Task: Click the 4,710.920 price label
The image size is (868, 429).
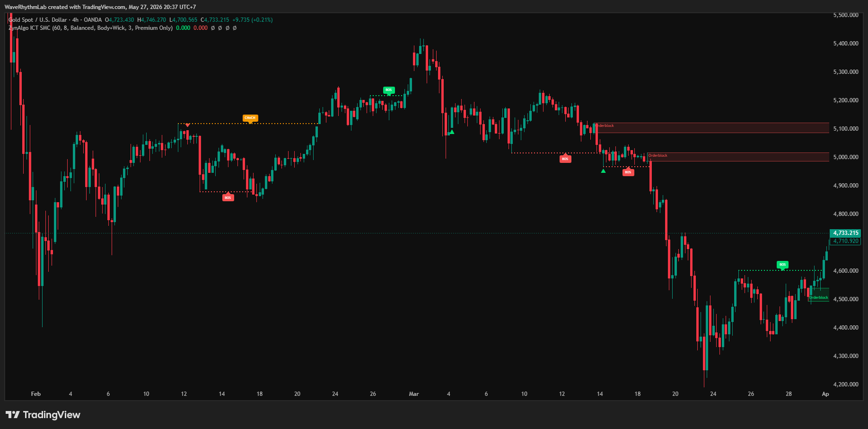Action: 845,241
